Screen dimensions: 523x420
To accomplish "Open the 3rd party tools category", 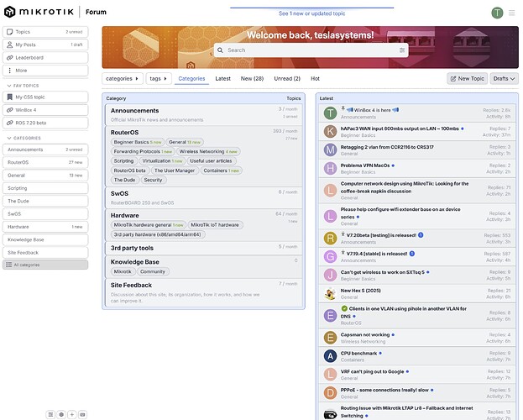I will pos(132,248).
